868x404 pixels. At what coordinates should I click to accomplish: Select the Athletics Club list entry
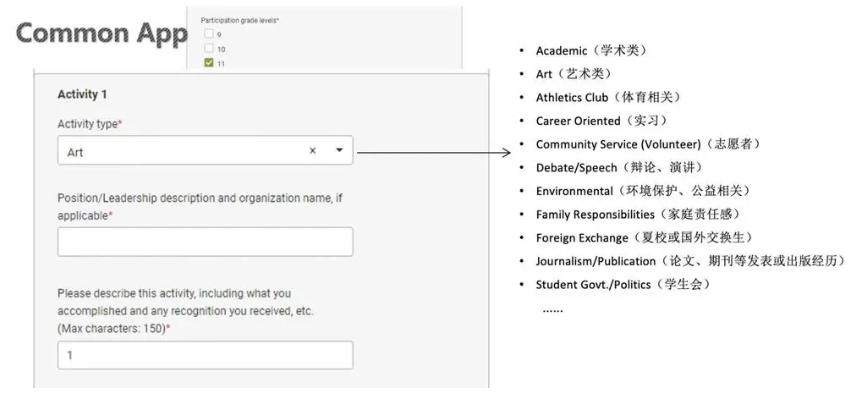[x=608, y=97]
